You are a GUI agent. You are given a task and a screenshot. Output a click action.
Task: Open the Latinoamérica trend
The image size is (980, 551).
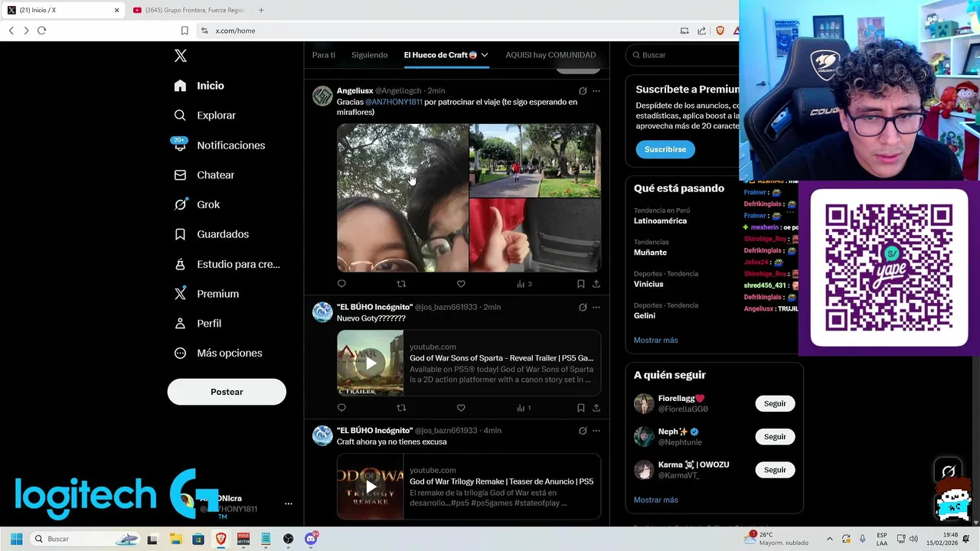(x=660, y=220)
